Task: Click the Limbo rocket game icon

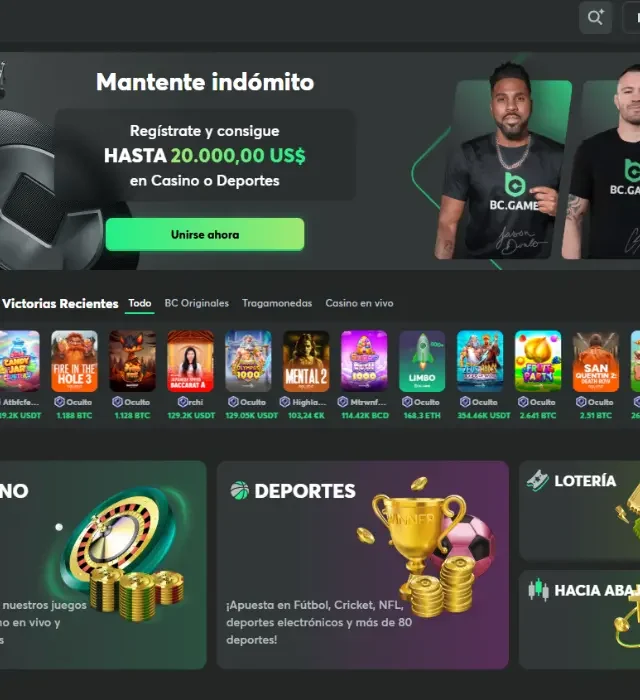Action: coord(422,361)
